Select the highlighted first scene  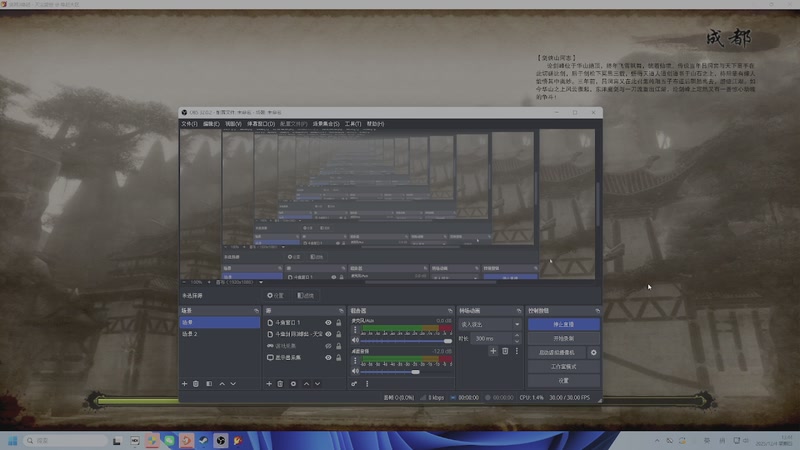(x=219, y=322)
